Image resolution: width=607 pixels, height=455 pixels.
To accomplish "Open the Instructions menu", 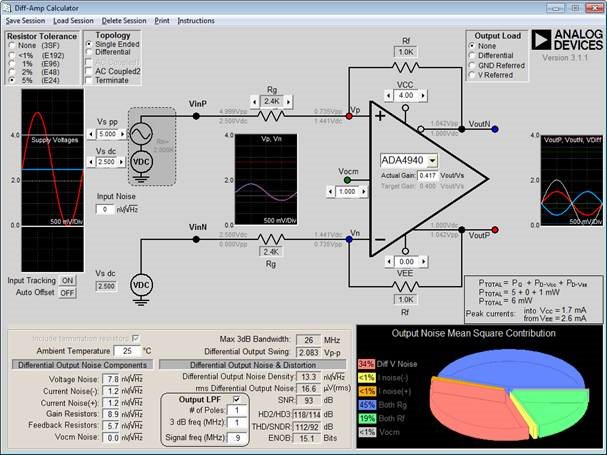I will tap(196, 21).
